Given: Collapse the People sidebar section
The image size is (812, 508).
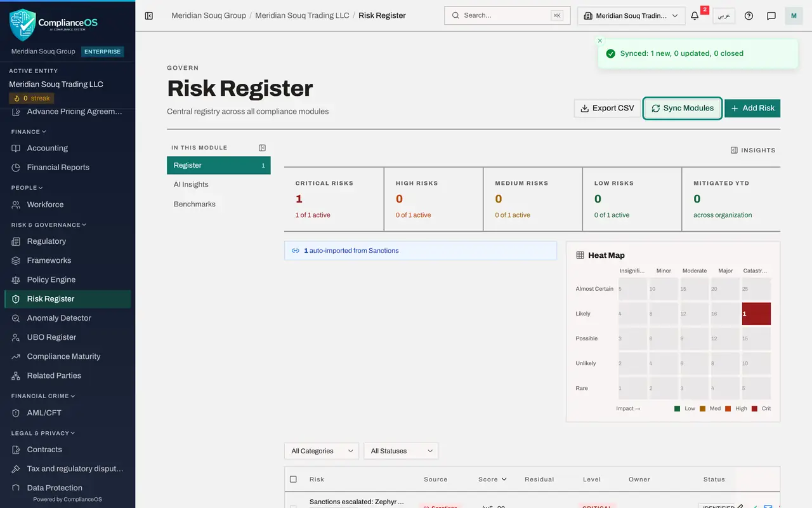Looking at the screenshot, I should tap(27, 188).
